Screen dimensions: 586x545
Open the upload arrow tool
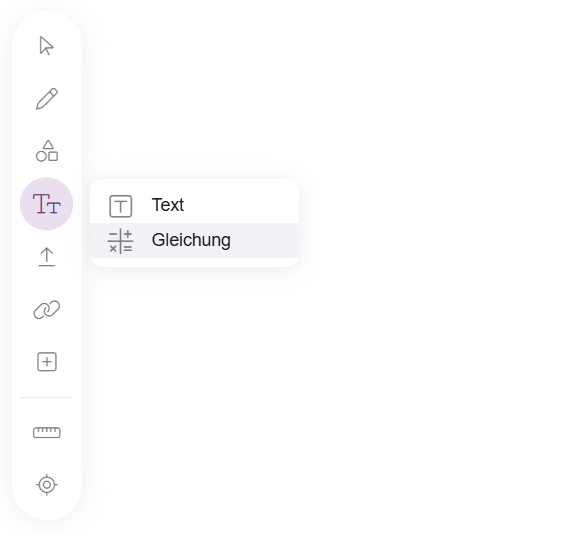point(47,257)
